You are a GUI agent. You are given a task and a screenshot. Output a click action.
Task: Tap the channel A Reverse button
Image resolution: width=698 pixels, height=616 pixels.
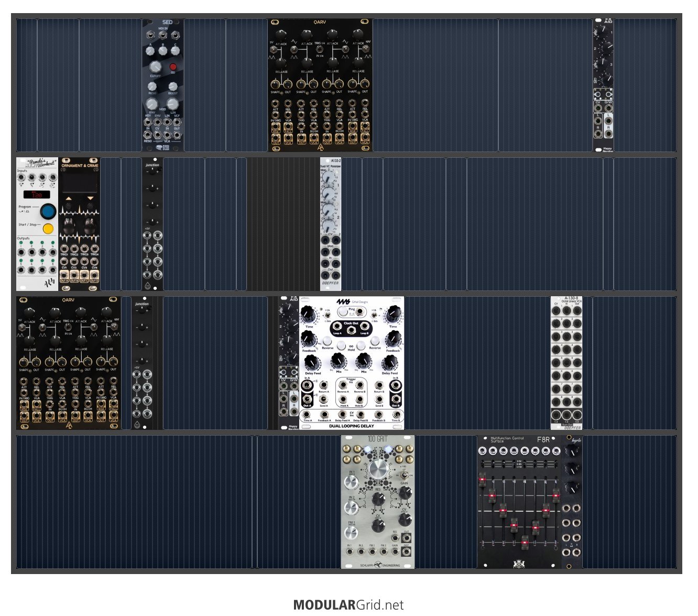328,341
